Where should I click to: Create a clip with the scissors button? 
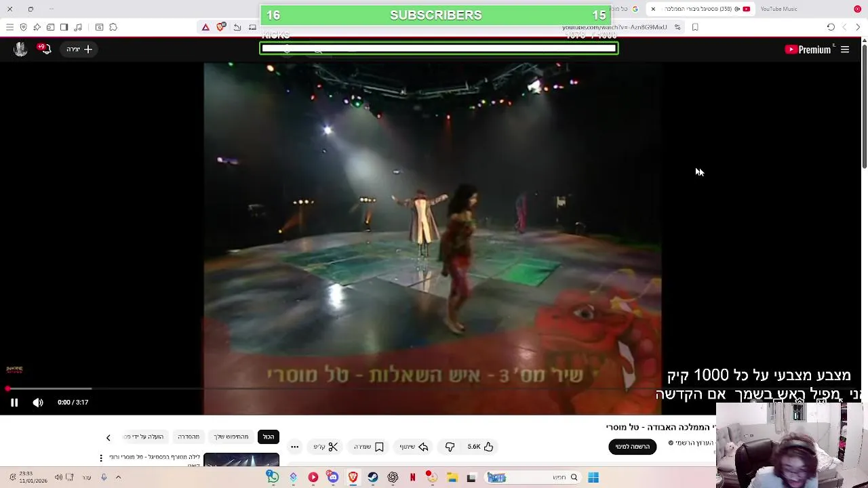click(325, 447)
